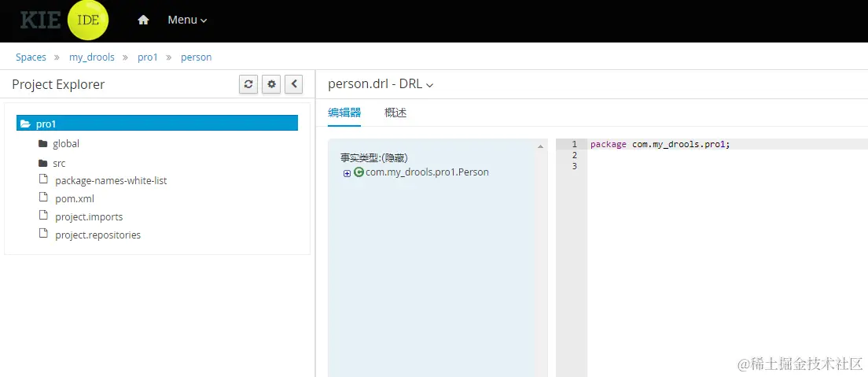Refresh the Project Explorer
The width and height of the screenshot is (868, 377).
(248, 84)
